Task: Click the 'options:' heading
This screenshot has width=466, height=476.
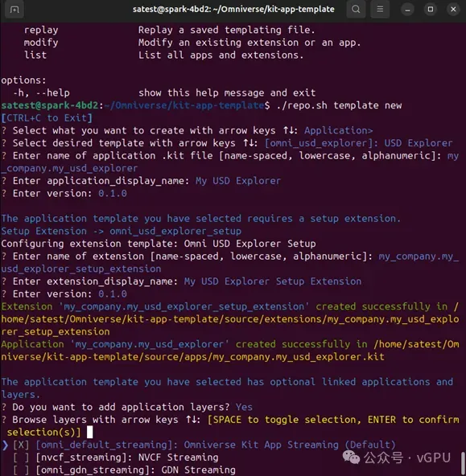Action: coord(23,80)
